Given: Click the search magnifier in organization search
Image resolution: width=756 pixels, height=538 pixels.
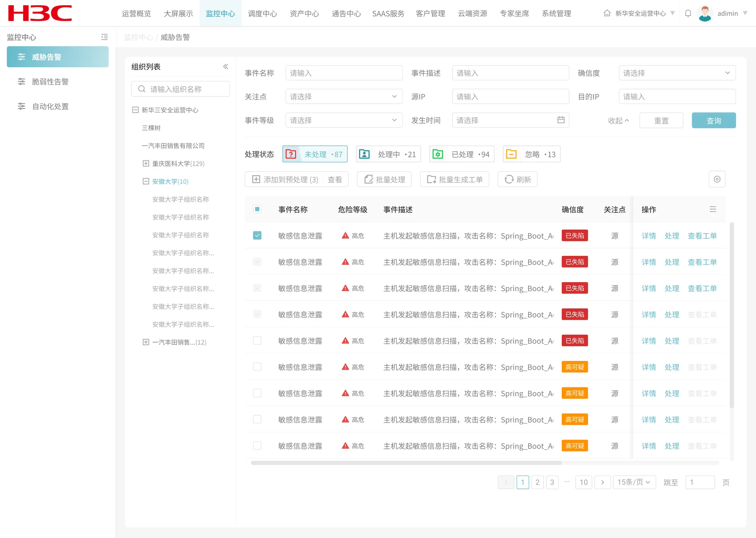Looking at the screenshot, I should point(142,89).
